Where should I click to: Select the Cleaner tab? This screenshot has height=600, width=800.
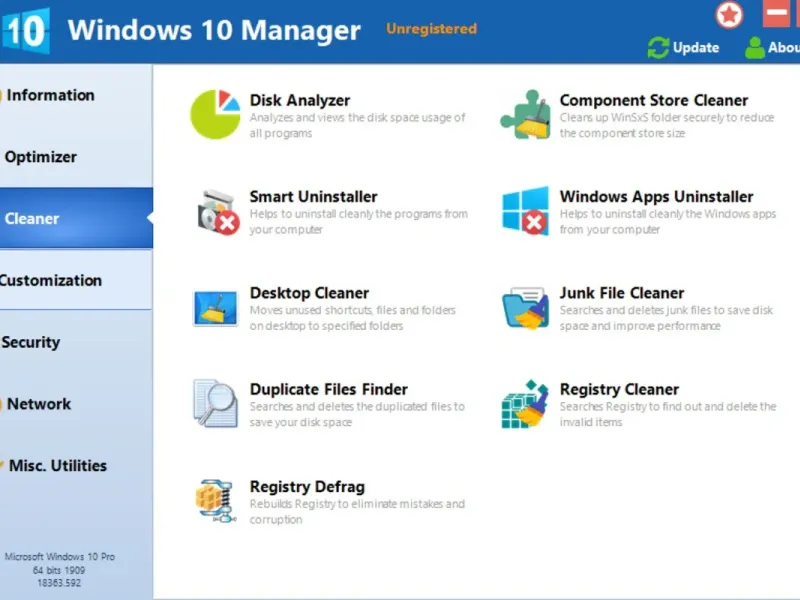[x=76, y=218]
